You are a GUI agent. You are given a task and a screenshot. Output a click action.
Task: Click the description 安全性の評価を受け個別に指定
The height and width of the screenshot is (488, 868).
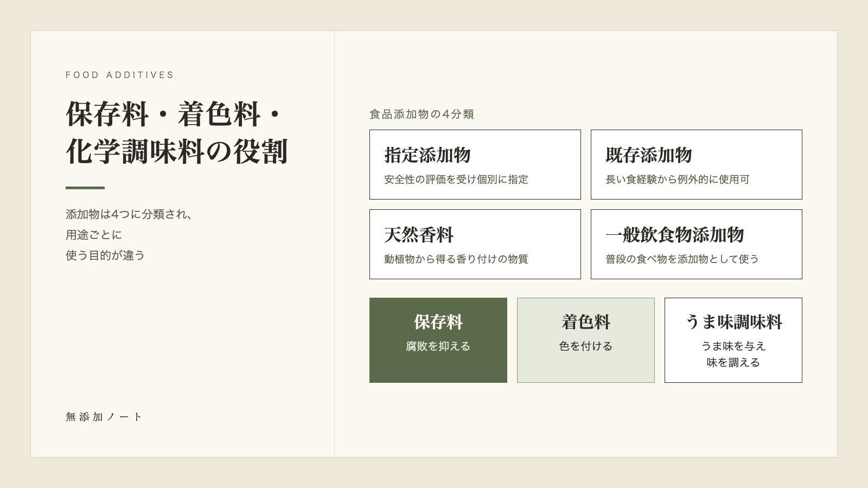456,179
